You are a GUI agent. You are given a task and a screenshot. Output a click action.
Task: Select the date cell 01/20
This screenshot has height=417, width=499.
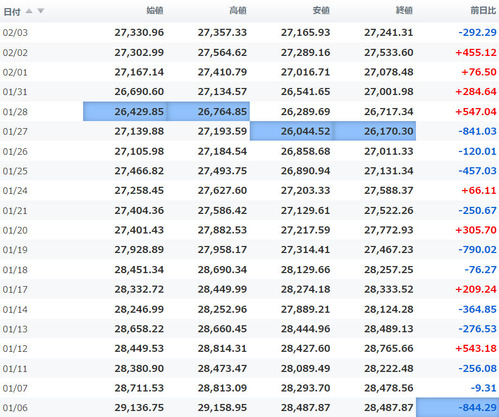tap(15, 230)
